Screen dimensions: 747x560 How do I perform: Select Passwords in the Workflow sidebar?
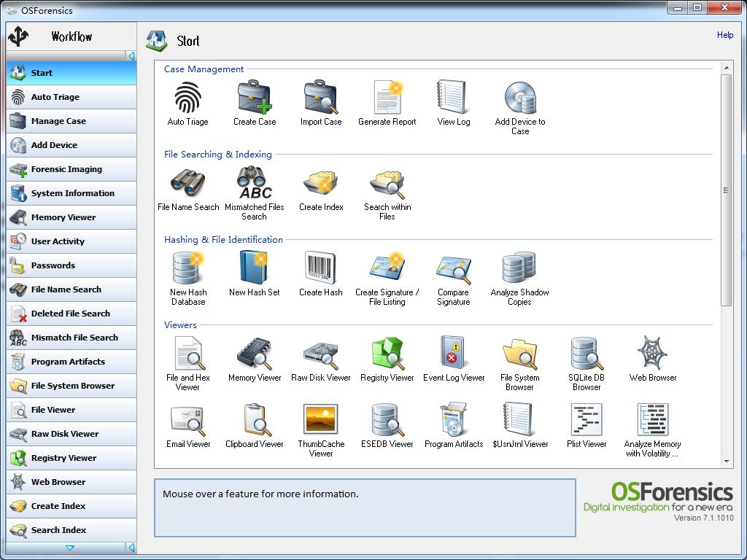pos(71,265)
